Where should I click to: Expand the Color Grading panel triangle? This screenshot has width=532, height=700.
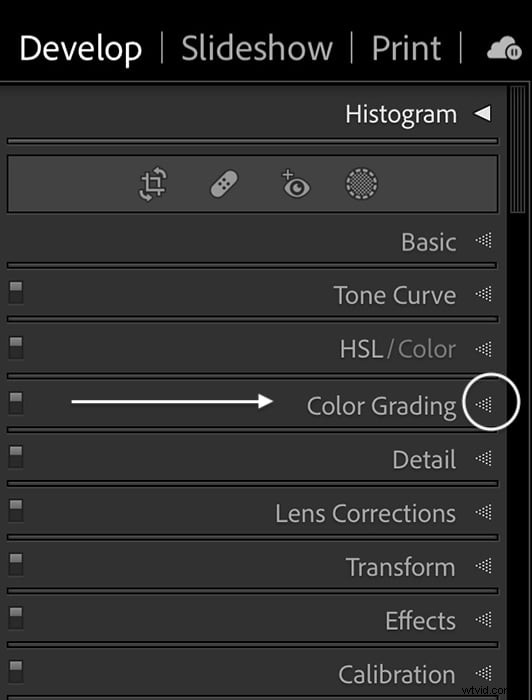(483, 404)
